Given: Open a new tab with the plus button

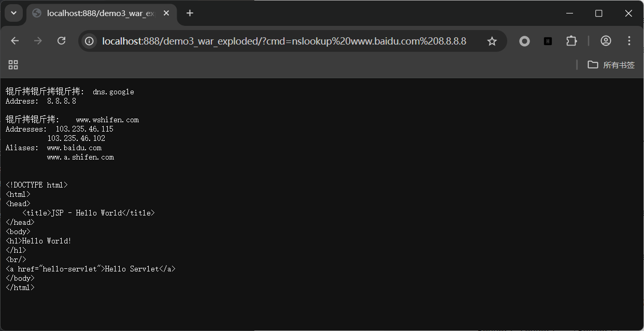Looking at the screenshot, I should pos(190,13).
